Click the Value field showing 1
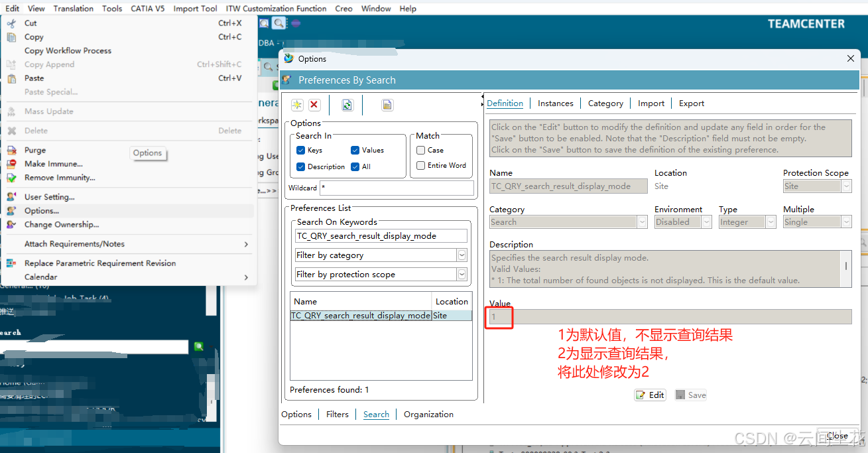 [x=670, y=316]
